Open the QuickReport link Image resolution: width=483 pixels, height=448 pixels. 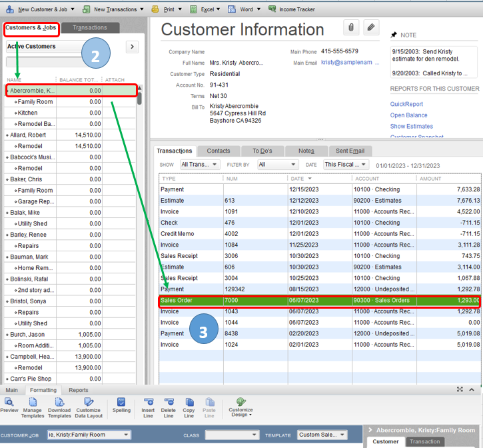pyautogui.click(x=406, y=104)
